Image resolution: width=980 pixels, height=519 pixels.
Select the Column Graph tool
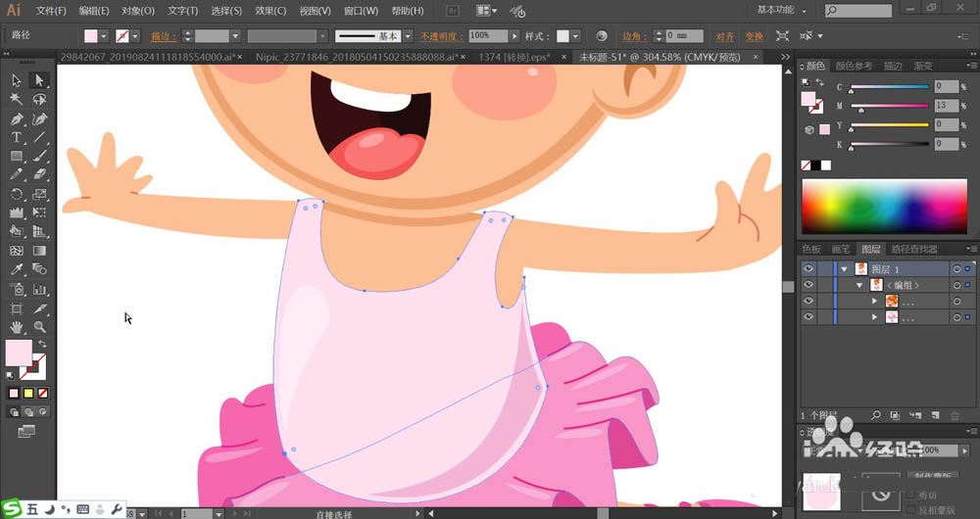point(39,289)
